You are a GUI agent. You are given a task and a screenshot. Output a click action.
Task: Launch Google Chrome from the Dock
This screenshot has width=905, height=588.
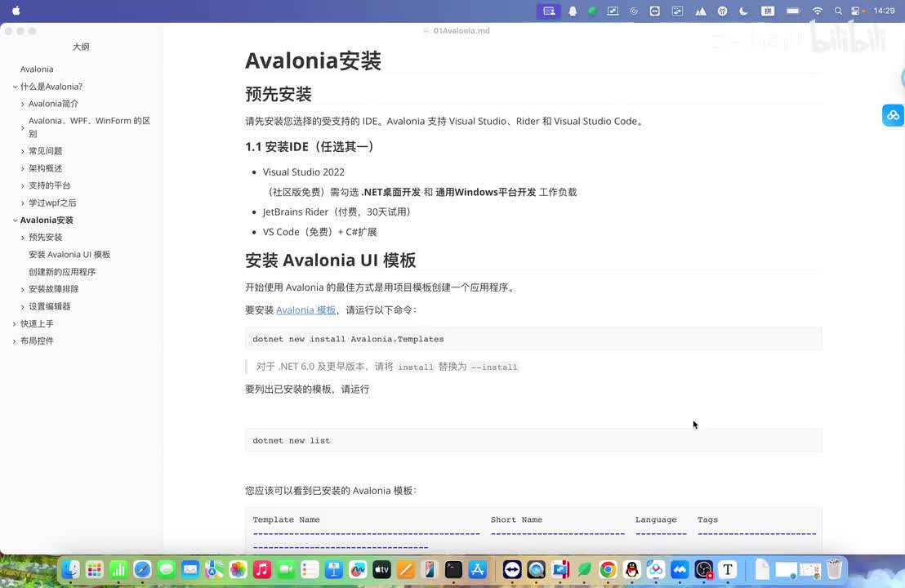pyautogui.click(x=608, y=570)
